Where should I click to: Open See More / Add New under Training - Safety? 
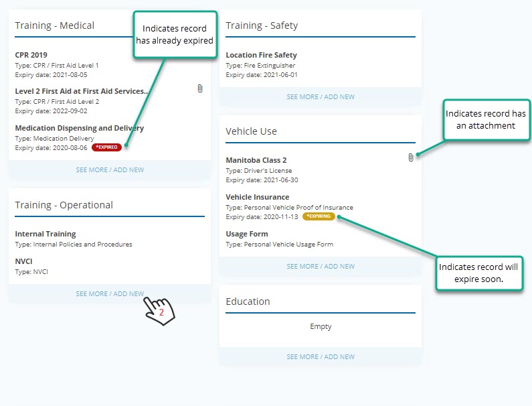321,96
